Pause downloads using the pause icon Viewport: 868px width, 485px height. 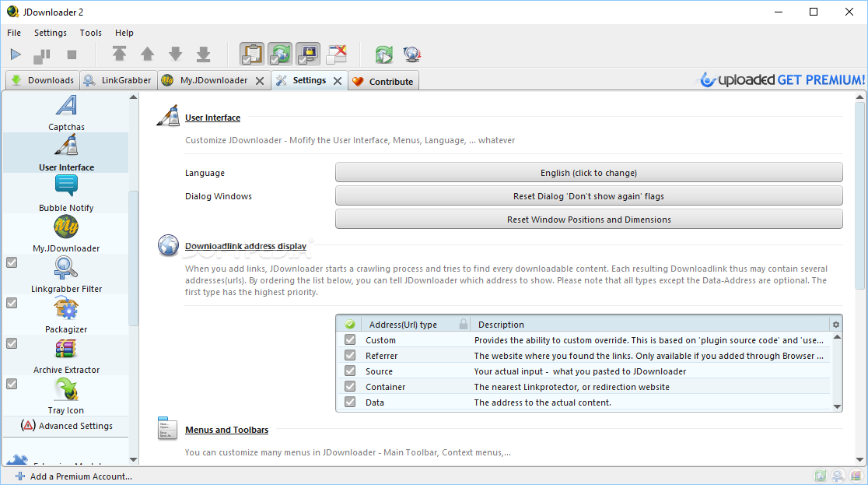point(42,54)
